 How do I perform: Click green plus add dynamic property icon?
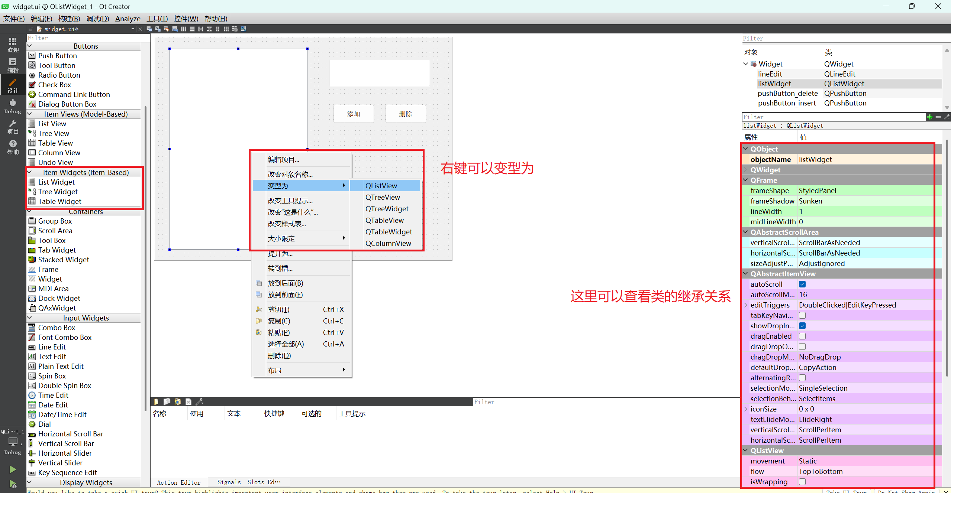tap(929, 117)
